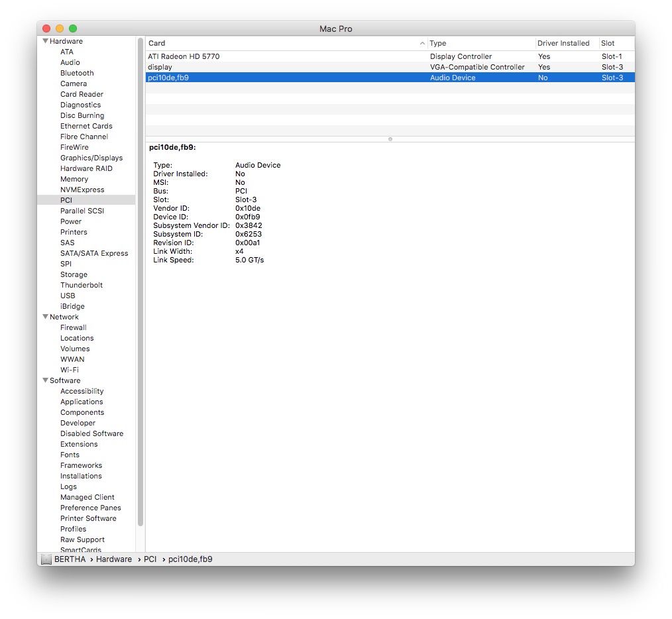
Task: Select Disabled Software item
Action: click(x=91, y=434)
